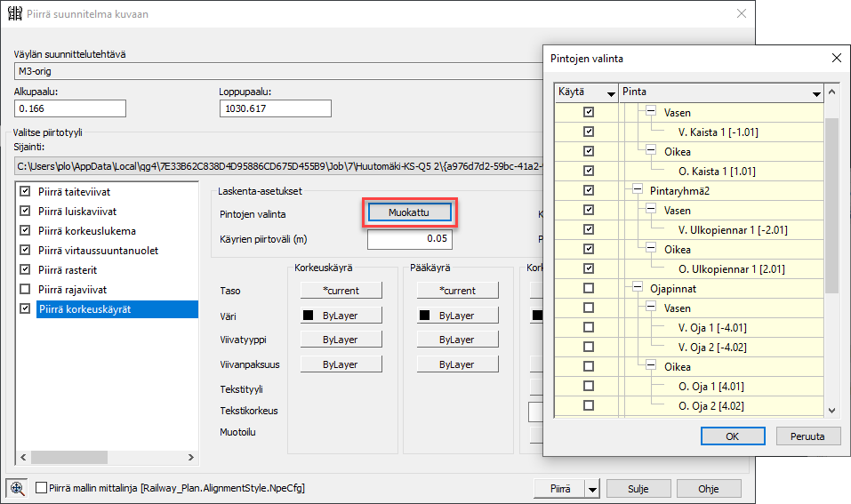The width and height of the screenshot is (851, 504).
Task: Toggle the Piirrä korkeuskäyrät checkbox
Action: (25, 308)
